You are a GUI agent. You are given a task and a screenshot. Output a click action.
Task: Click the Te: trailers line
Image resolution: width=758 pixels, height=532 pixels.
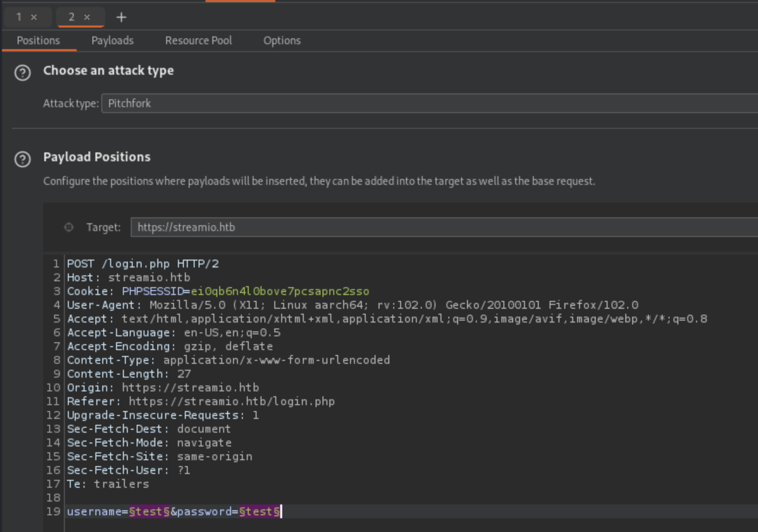[108, 484]
